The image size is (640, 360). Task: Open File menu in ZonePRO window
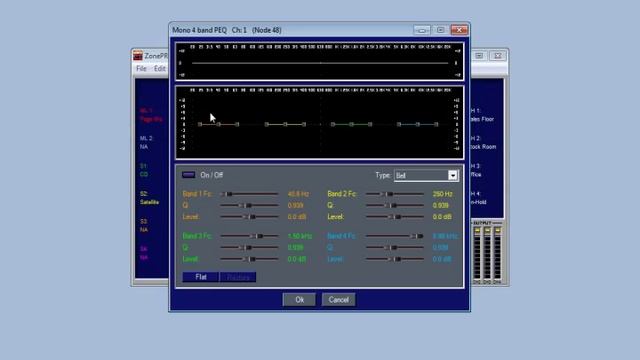tap(141, 69)
